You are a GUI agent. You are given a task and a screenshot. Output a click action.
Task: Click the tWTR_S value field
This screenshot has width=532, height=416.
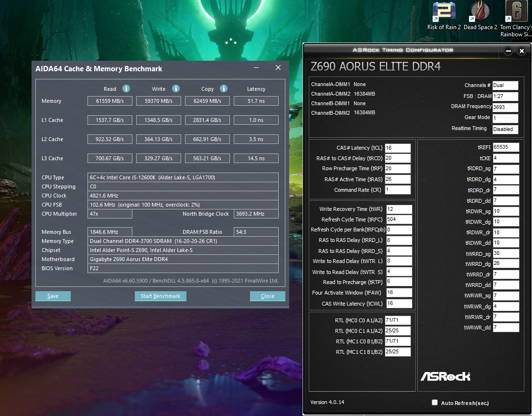(x=399, y=272)
